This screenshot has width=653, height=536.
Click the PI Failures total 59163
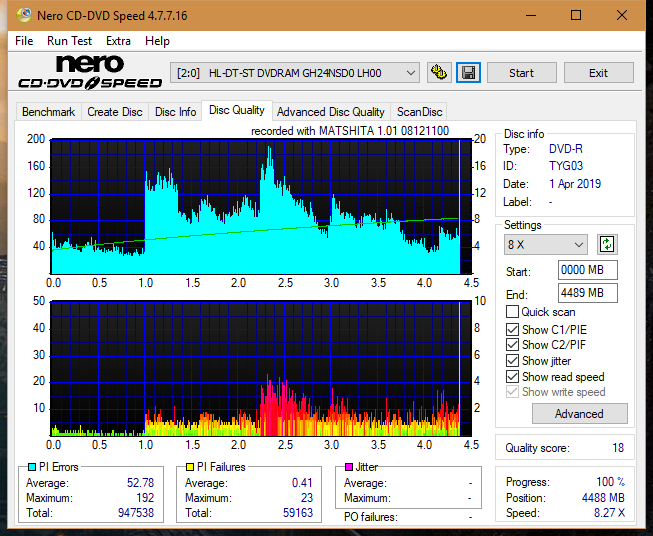coord(298,513)
